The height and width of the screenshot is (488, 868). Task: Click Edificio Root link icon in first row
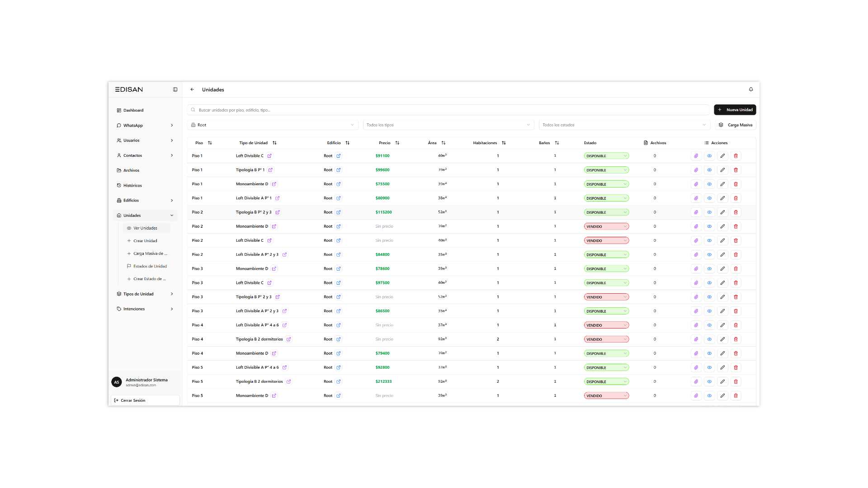point(339,156)
